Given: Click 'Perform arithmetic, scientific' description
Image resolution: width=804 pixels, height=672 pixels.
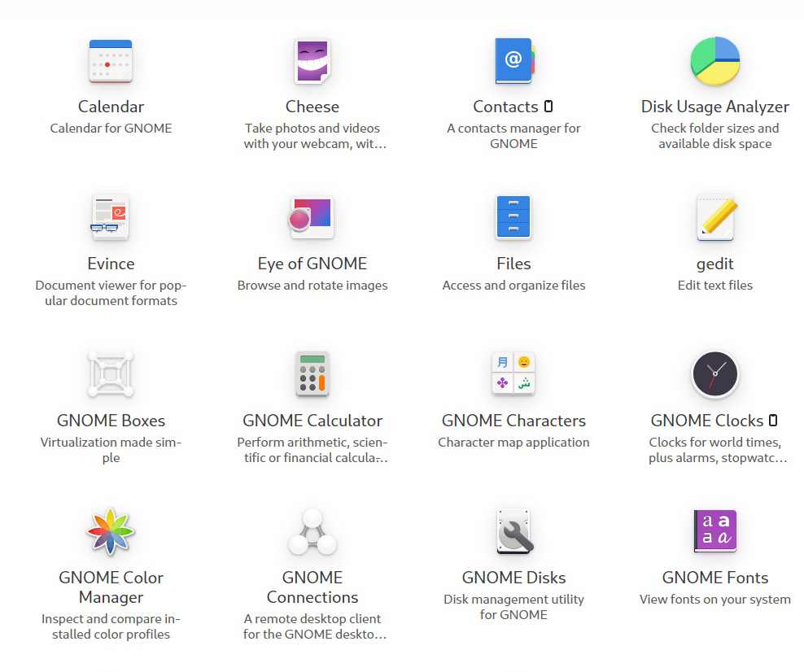Looking at the screenshot, I should (x=312, y=450).
